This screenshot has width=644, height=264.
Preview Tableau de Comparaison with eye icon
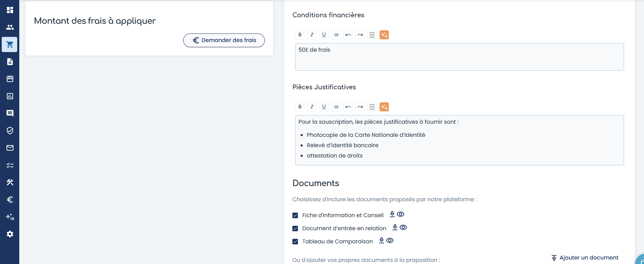[x=390, y=241]
